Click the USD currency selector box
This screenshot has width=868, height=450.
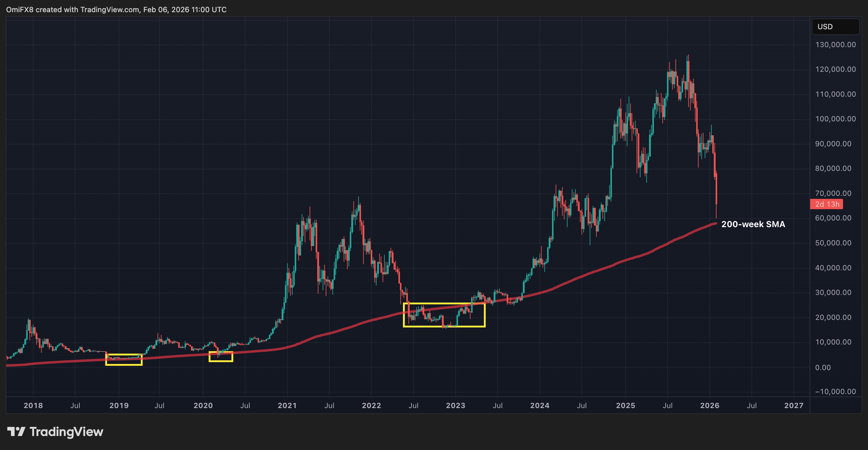point(835,27)
